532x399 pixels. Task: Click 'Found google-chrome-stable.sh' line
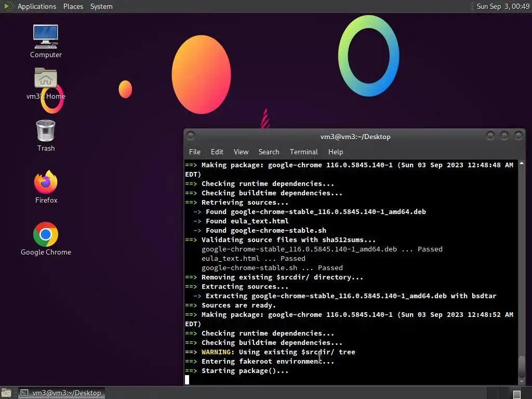click(x=260, y=230)
